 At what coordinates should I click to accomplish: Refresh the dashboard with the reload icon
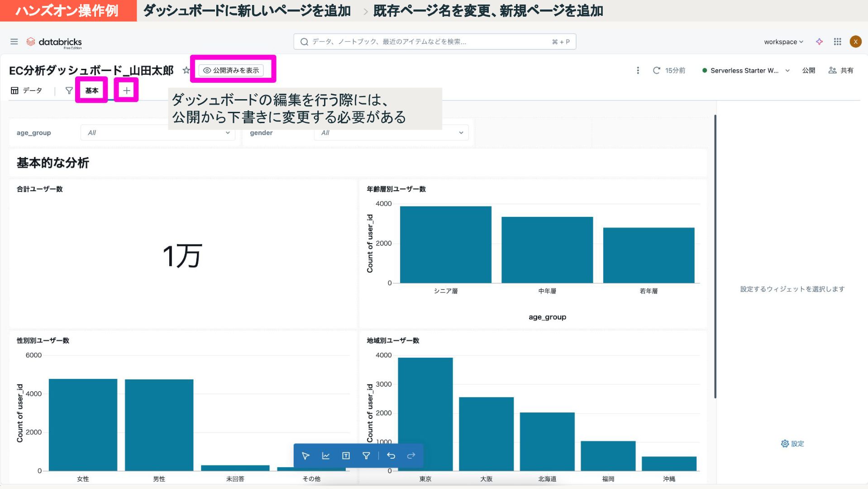click(656, 70)
